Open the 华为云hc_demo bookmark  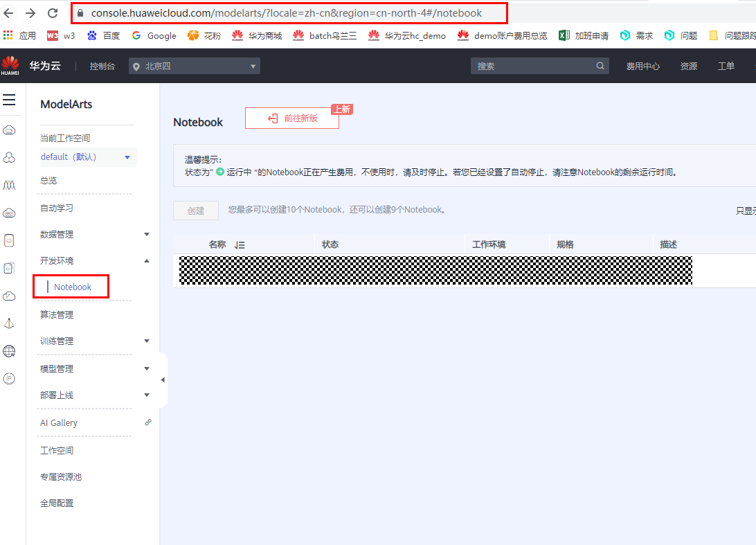[x=407, y=36]
